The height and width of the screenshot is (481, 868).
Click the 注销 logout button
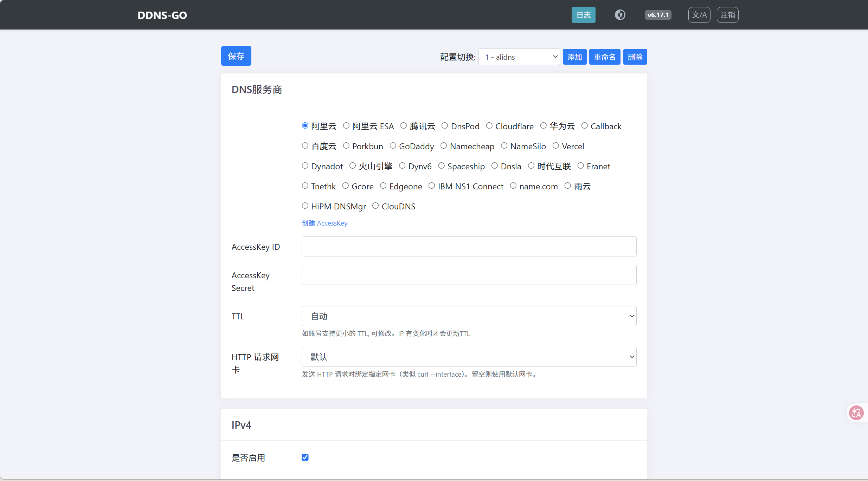pyautogui.click(x=728, y=15)
